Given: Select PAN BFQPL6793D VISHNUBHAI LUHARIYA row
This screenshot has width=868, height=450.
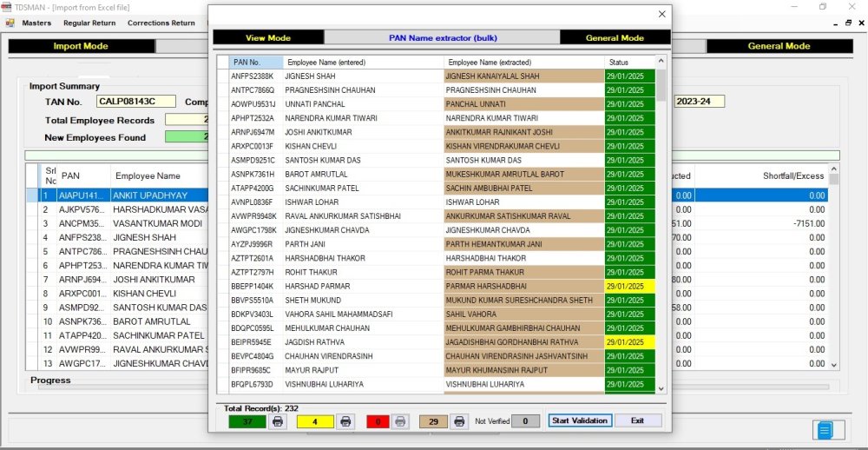Looking at the screenshot, I should [437, 384].
